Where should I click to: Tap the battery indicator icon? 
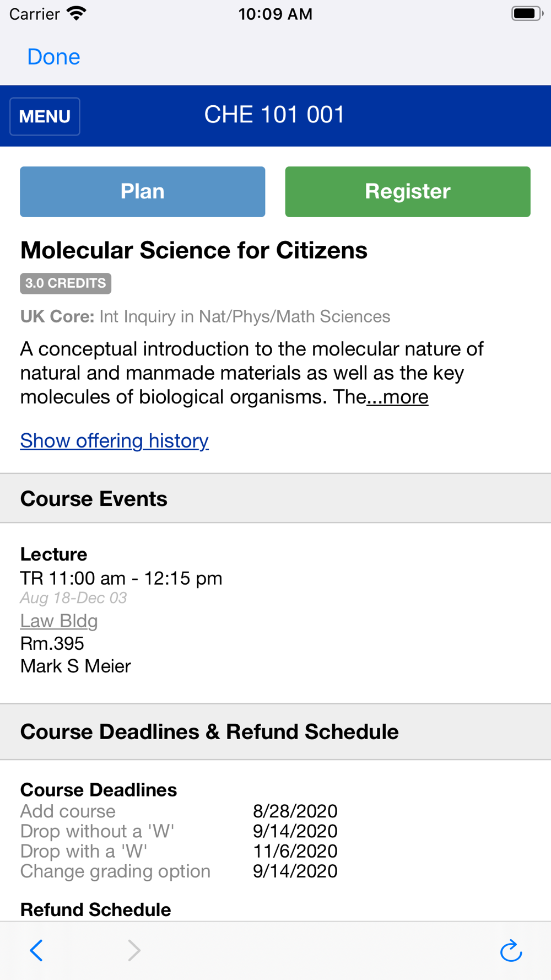[527, 14]
